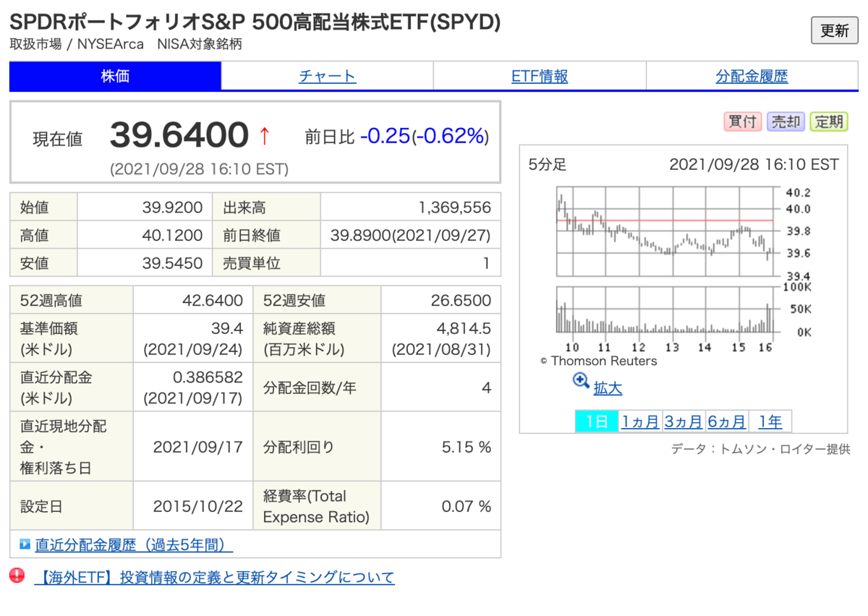Image resolution: width=868 pixels, height=616 pixels.
Task: Open the チャート tab
Action: 327,77
